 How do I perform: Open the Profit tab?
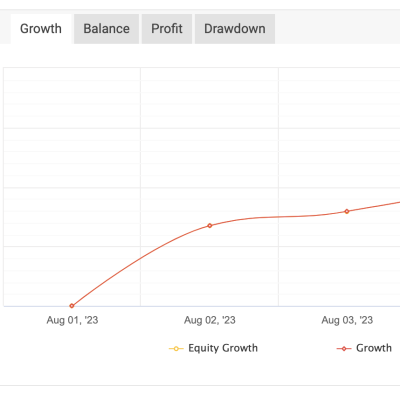coord(167,29)
